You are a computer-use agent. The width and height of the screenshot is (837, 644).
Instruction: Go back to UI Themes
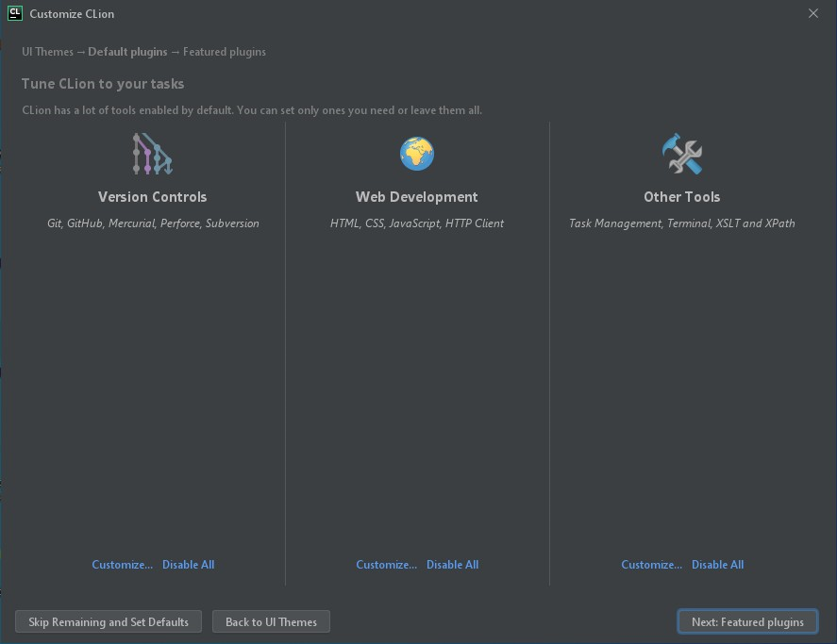point(271,621)
